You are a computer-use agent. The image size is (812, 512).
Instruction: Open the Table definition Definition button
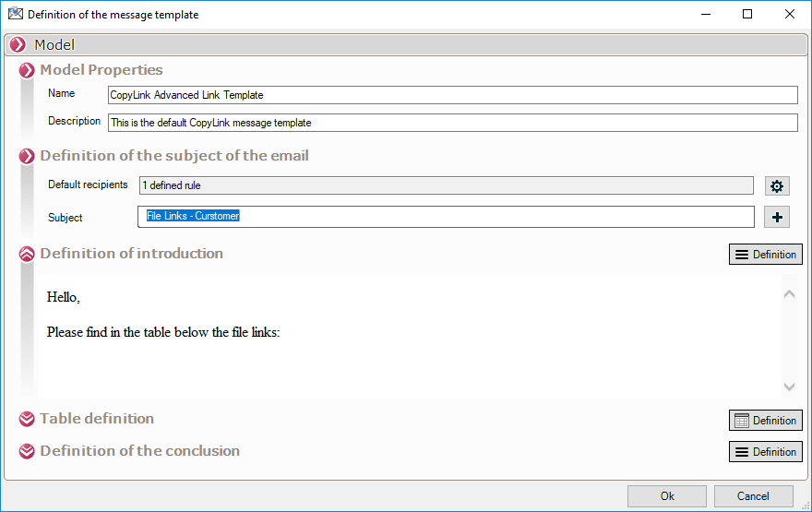pos(765,421)
